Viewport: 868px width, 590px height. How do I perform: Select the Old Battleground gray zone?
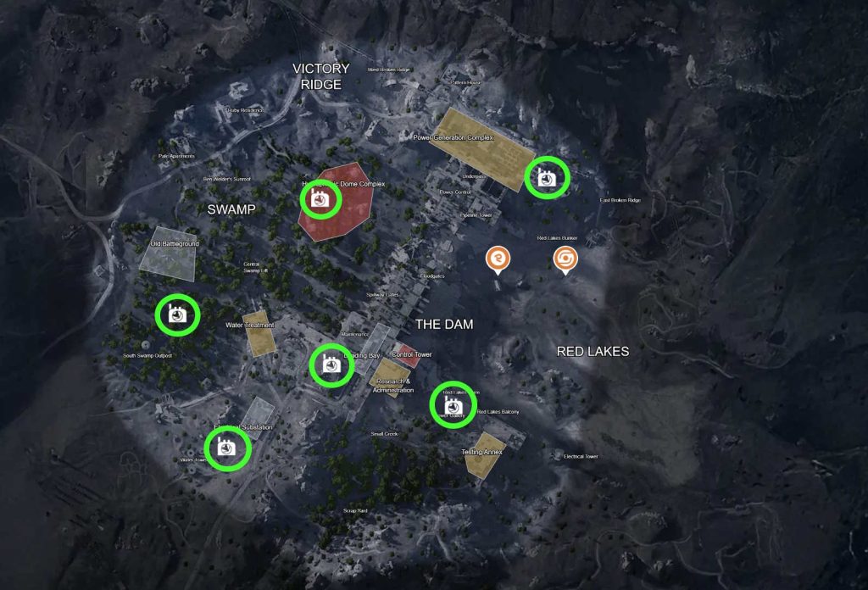pos(169,254)
